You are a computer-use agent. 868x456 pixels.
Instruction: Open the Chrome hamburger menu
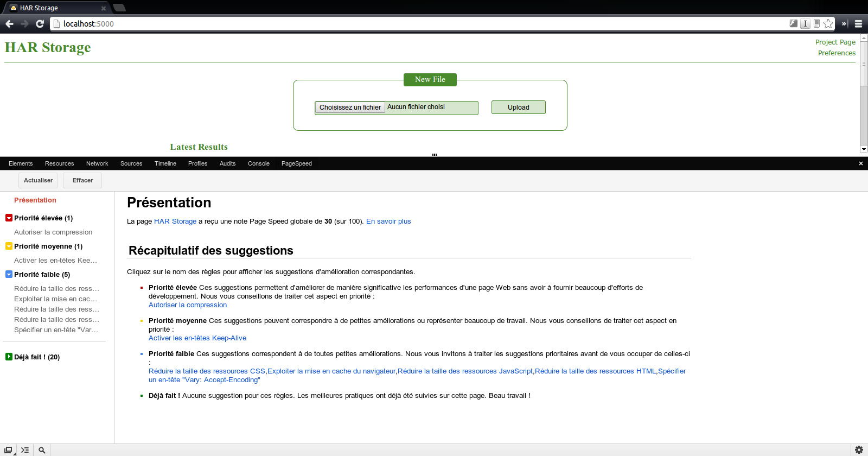858,24
